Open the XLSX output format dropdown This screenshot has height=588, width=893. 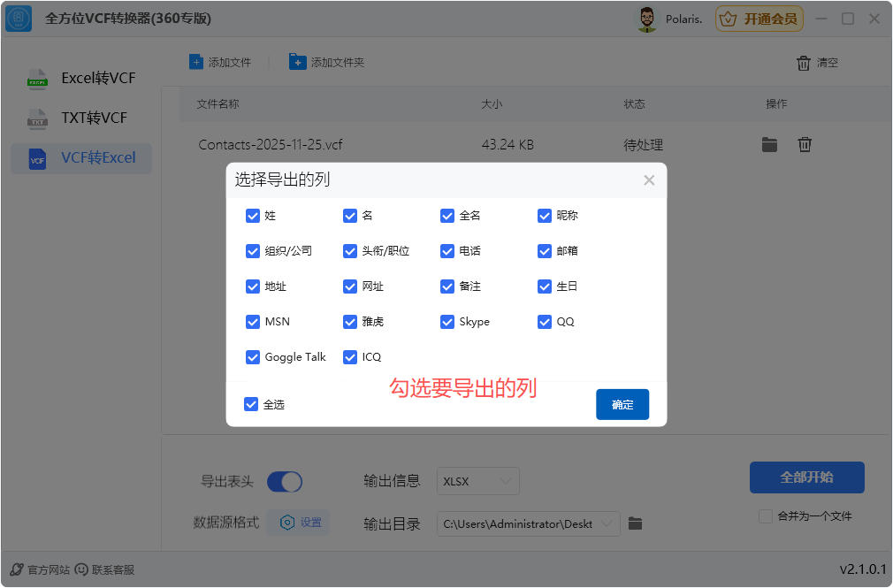(477, 479)
